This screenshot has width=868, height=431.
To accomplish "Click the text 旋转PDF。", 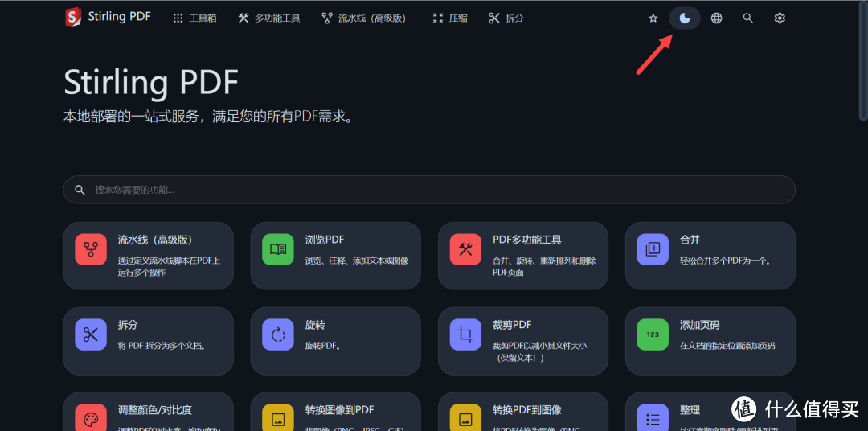I will point(323,346).
